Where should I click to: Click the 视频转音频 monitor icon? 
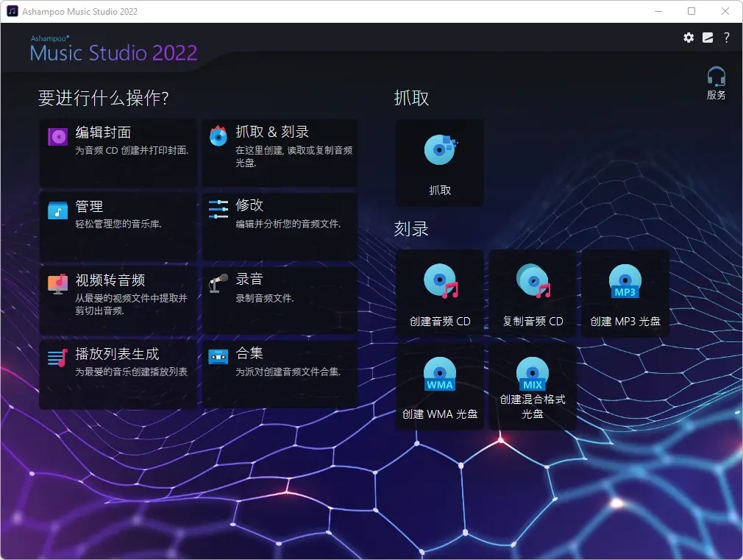click(x=58, y=284)
